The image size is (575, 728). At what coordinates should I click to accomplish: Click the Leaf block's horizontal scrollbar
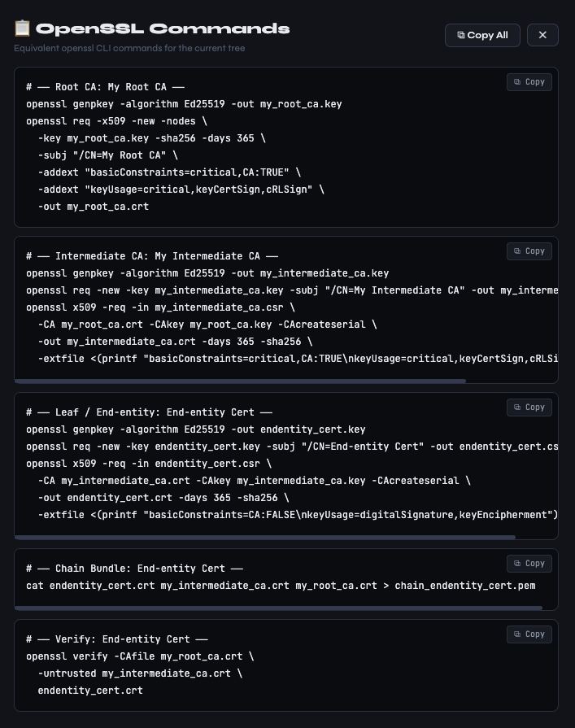pyautogui.click(x=264, y=537)
